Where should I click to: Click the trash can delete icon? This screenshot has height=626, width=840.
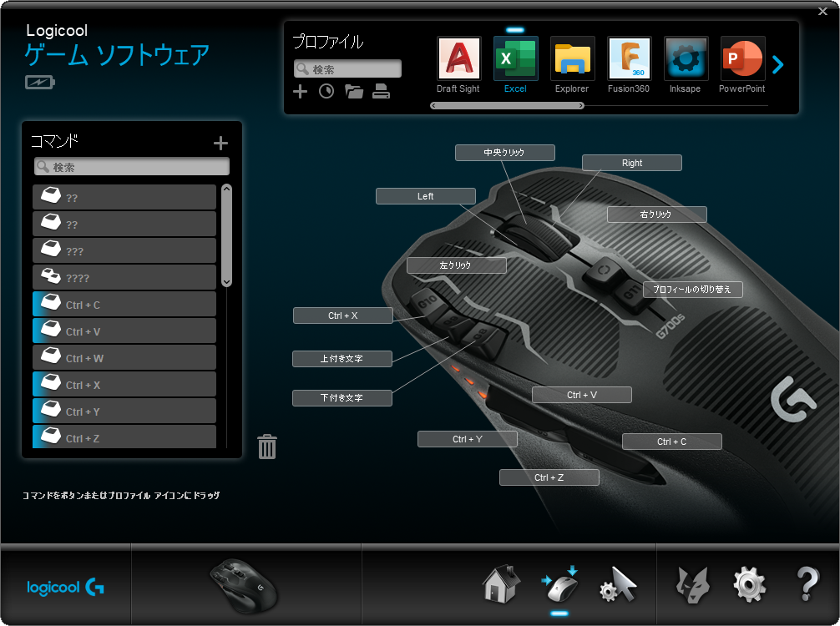[x=267, y=447]
